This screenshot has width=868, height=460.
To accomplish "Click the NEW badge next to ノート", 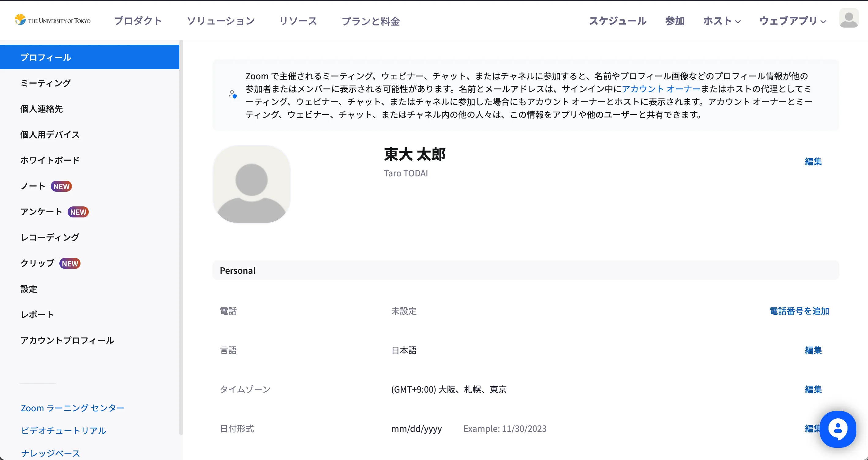I will tap(61, 187).
